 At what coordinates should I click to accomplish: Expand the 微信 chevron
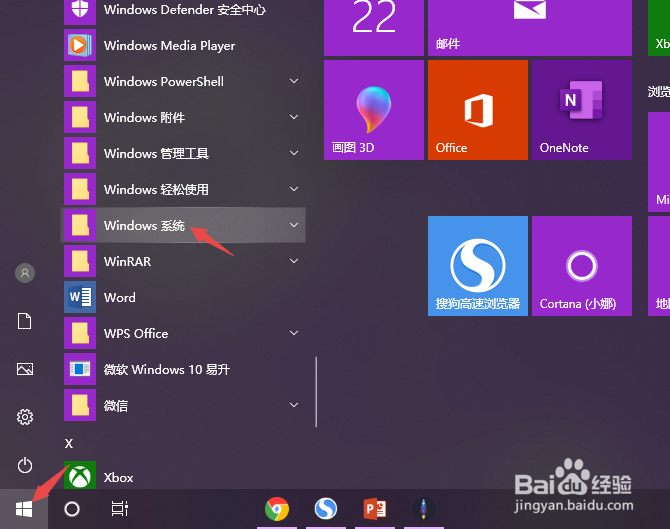[x=294, y=405]
